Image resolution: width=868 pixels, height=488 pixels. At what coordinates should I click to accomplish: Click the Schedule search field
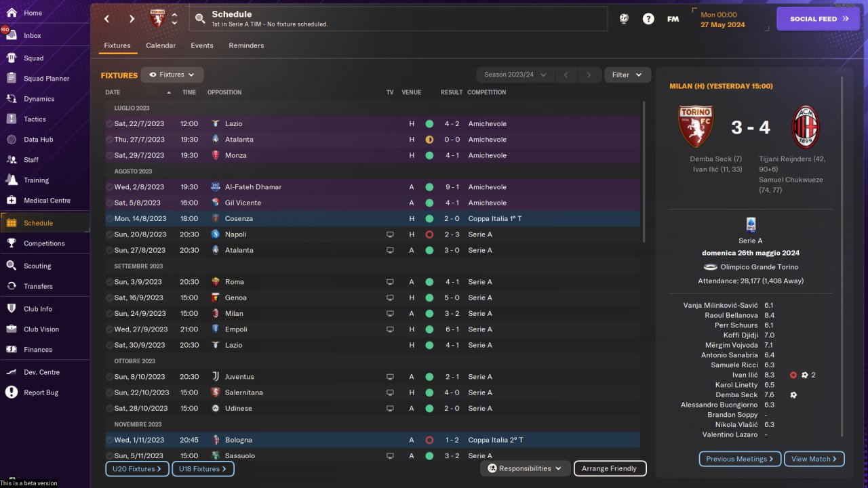pos(398,19)
